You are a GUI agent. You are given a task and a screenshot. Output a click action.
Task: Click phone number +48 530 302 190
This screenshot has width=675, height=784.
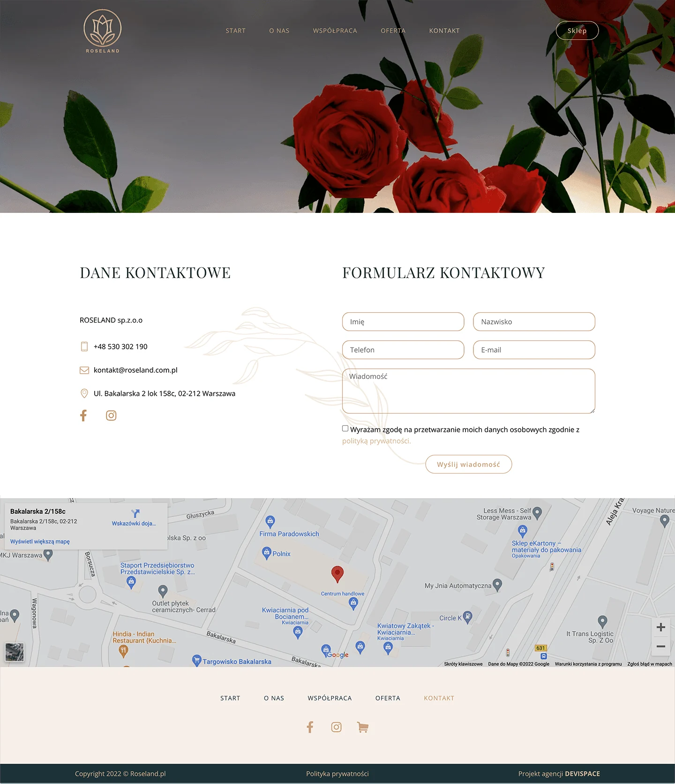tap(120, 347)
